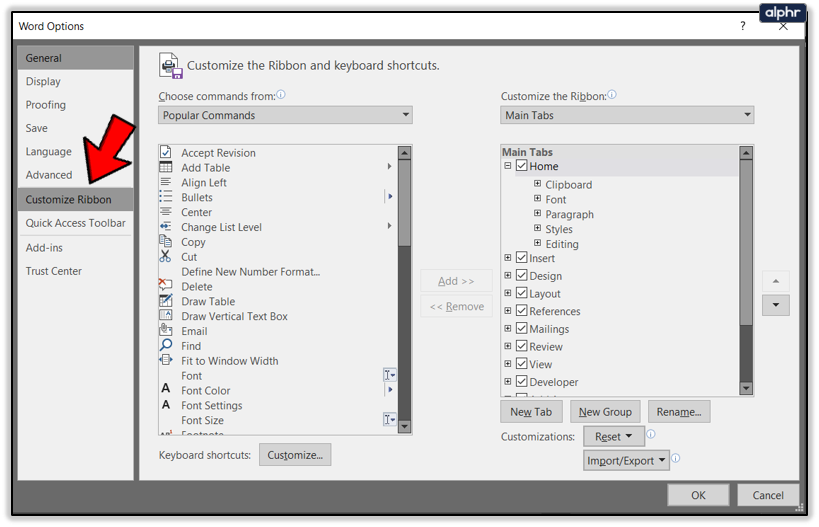Click the move-up arrow beside the tabs list
The image size is (819, 527).
tap(776, 282)
